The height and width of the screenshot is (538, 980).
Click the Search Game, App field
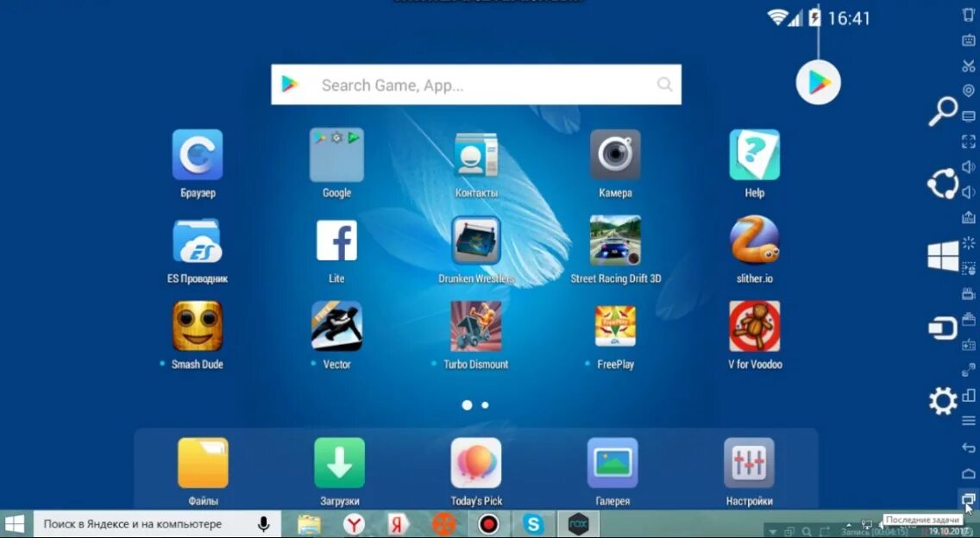476,84
